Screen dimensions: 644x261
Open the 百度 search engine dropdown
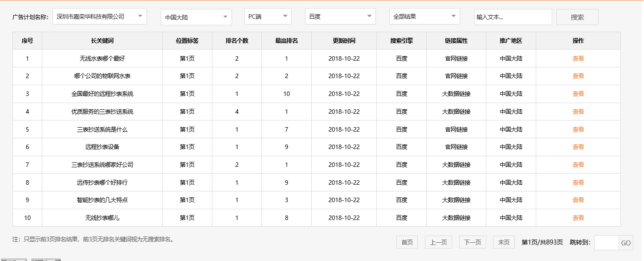(x=340, y=17)
